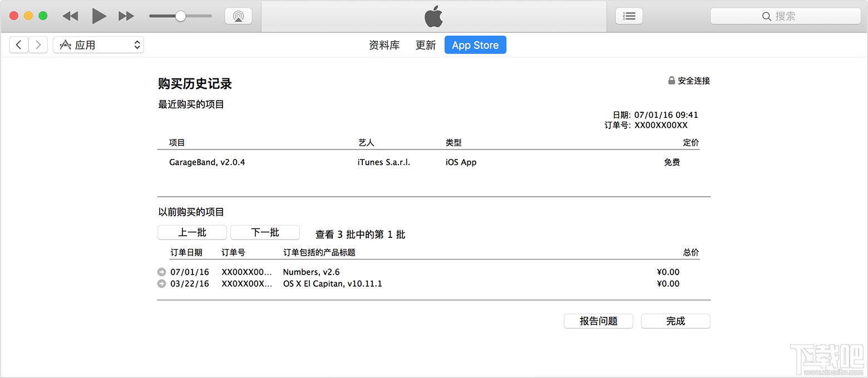
Task: Click the iOS App type cell
Action: click(x=461, y=162)
